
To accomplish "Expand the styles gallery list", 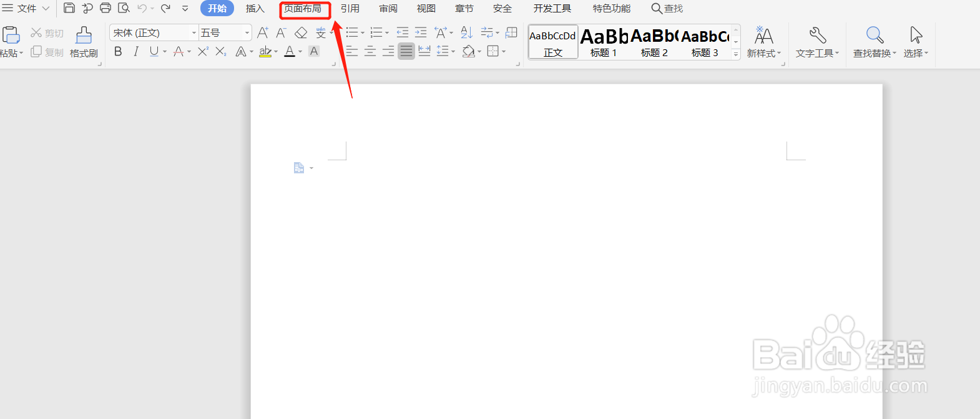I will pyautogui.click(x=736, y=54).
